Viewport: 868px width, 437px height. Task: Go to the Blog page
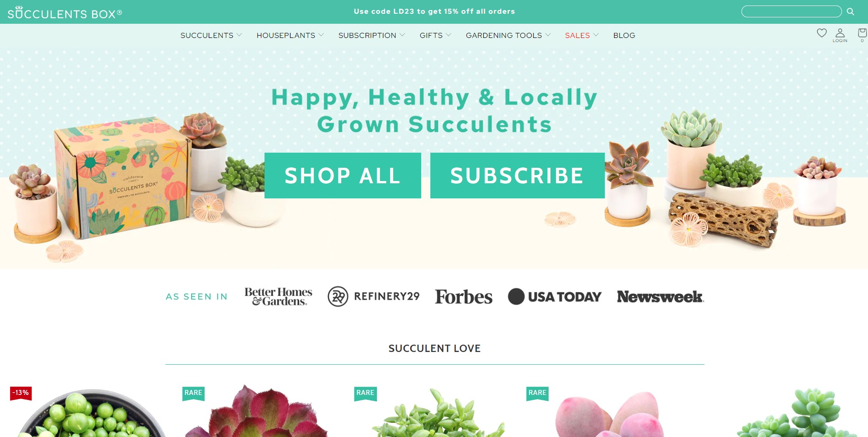624,35
